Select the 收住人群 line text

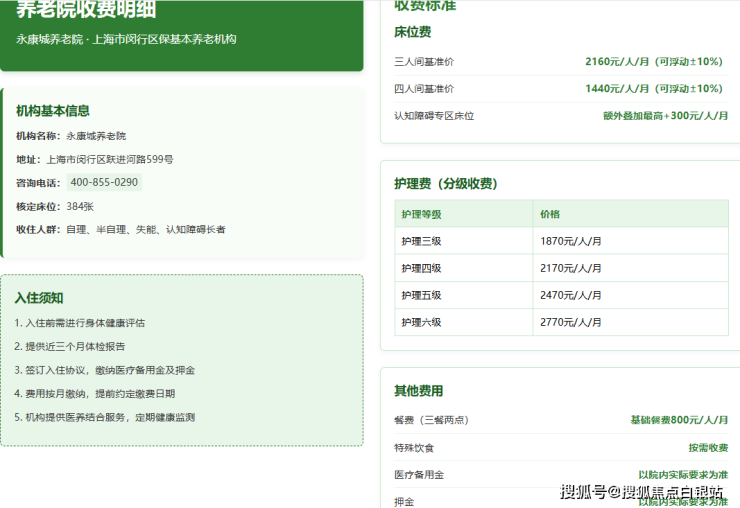(121, 229)
